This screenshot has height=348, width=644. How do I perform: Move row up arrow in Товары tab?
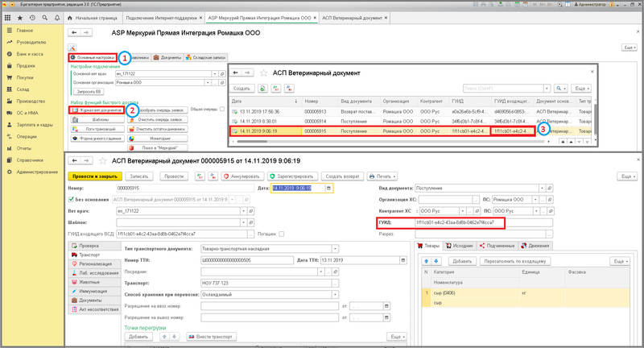[427, 261]
